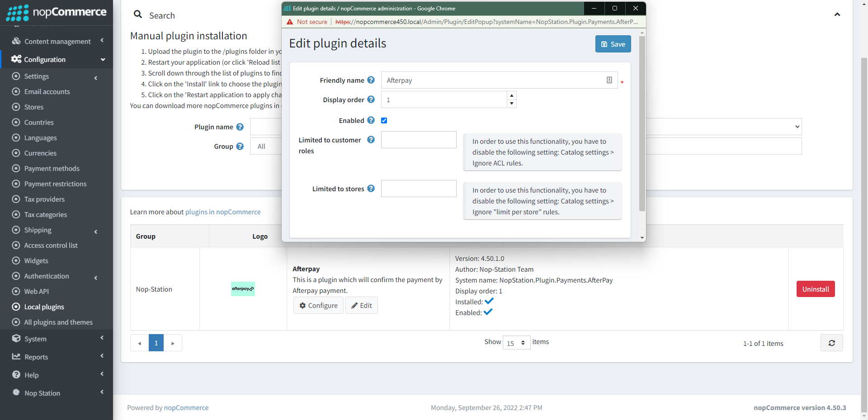Open help tooltip for Display order
Viewport: 868px width, 420px height.
click(371, 99)
